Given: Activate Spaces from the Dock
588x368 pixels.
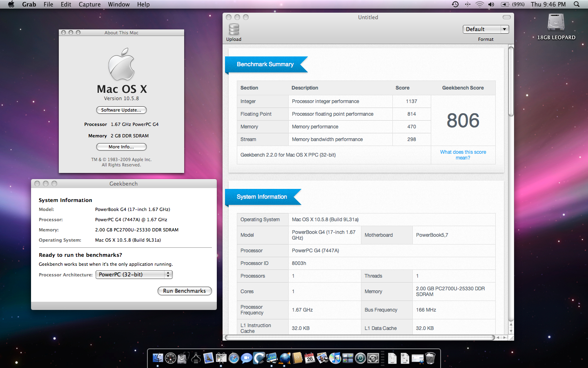Looking at the screenshot, I should (347, 358).
